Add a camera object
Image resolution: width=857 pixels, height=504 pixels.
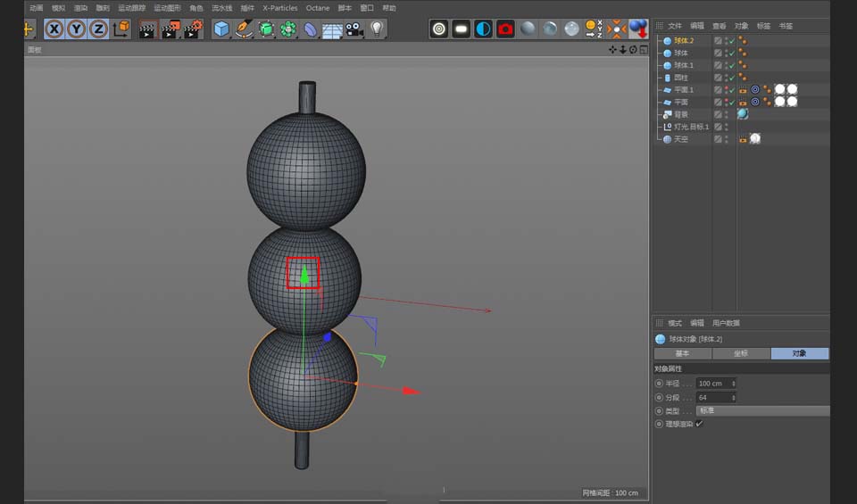[x=354, y=29]
